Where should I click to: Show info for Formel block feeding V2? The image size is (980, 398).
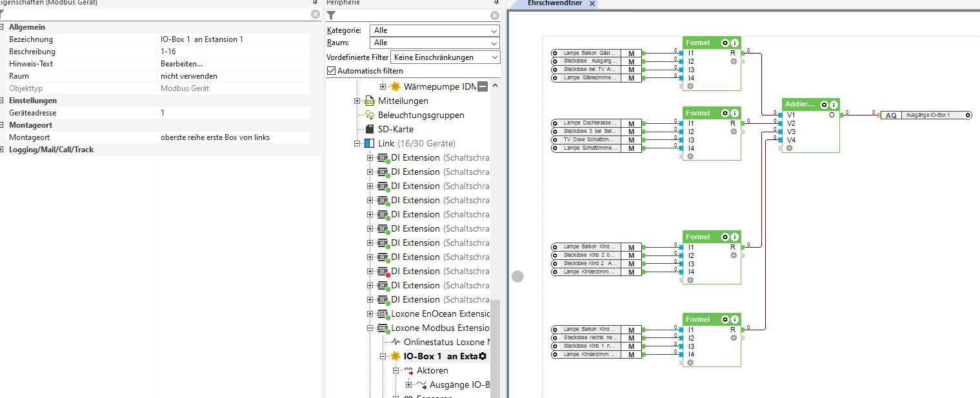(x=734, y=113)
